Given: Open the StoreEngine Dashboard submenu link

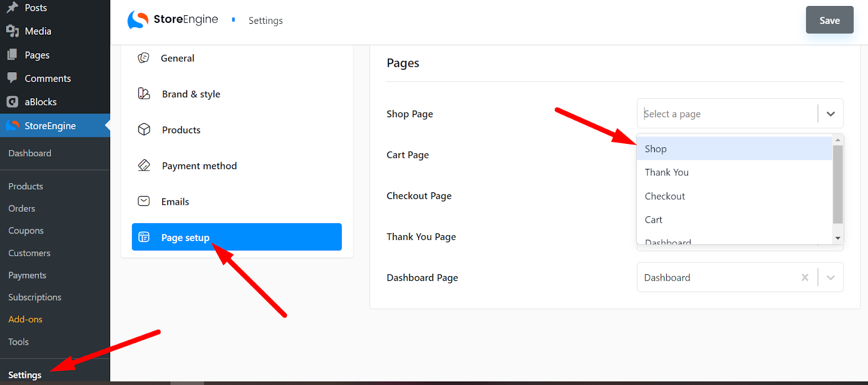Looking at the screenshot, I should click(x=30, y=153).
